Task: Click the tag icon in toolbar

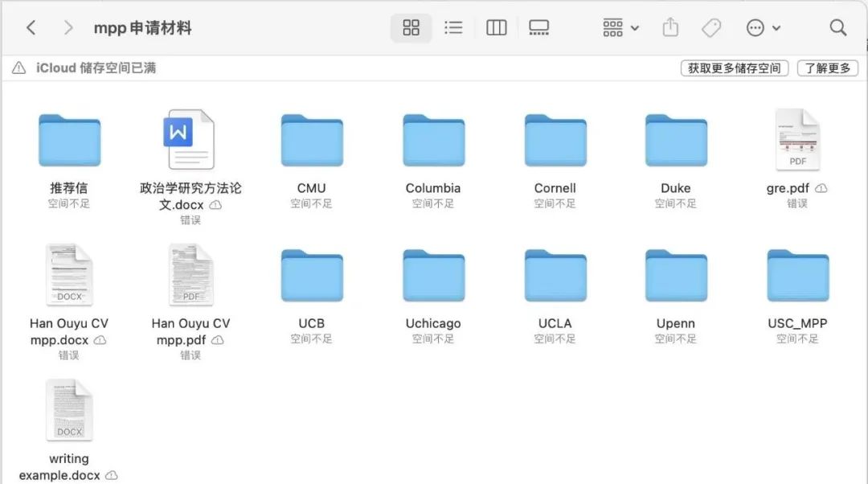Action: [x=711, y=27]
